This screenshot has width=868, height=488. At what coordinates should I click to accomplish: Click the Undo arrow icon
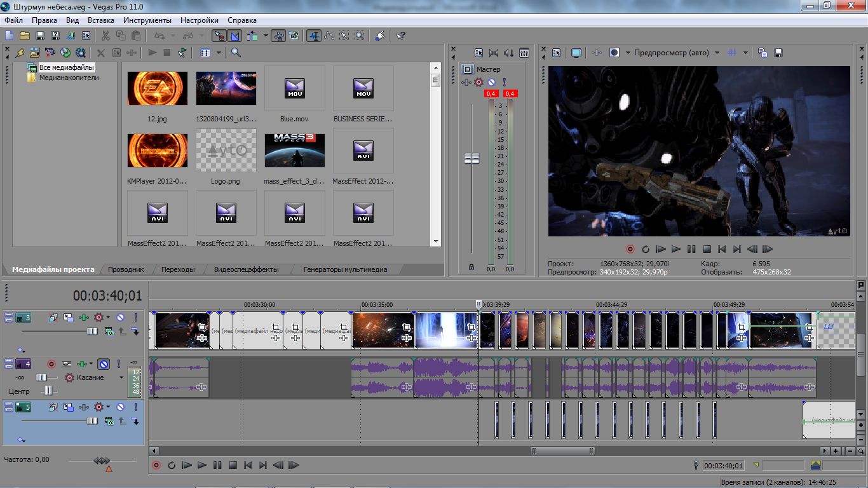pos(159,36)
